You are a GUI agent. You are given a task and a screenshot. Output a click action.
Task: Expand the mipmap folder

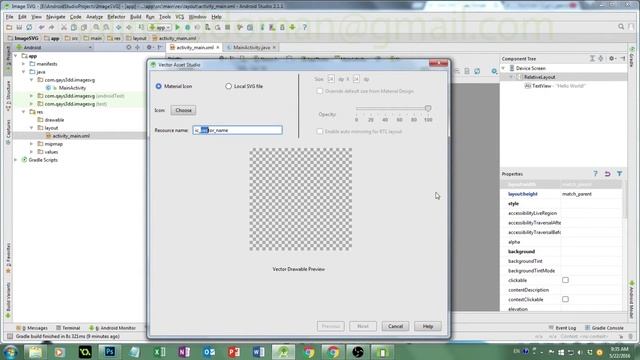32,144
